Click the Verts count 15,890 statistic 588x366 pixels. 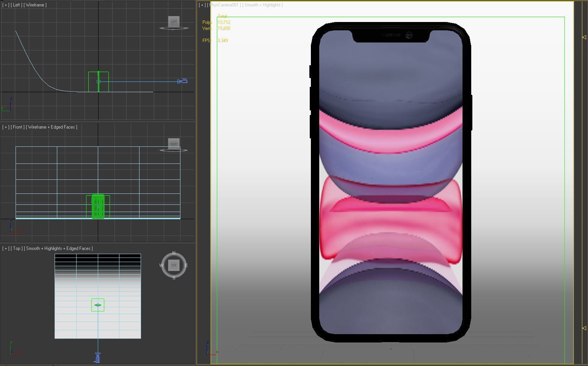pyautogui.click(x=224, y=28)
